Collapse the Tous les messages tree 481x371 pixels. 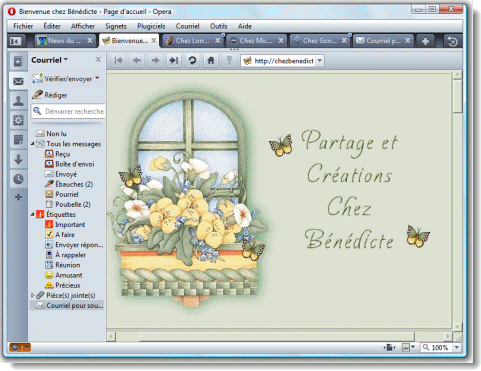(33, 144)
